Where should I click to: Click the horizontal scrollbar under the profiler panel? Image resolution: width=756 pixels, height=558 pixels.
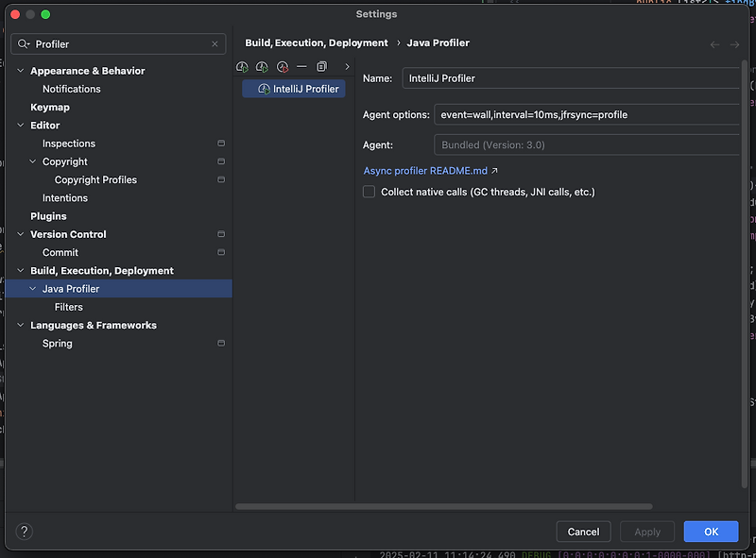pyautogui.click(x=444, y=507)
